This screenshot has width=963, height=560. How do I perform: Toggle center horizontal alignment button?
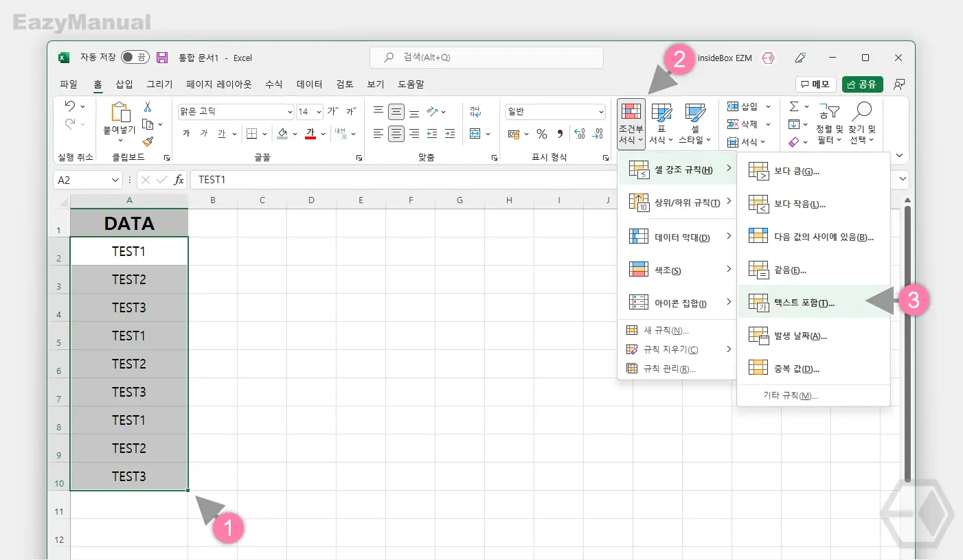[x=396, y=134]
